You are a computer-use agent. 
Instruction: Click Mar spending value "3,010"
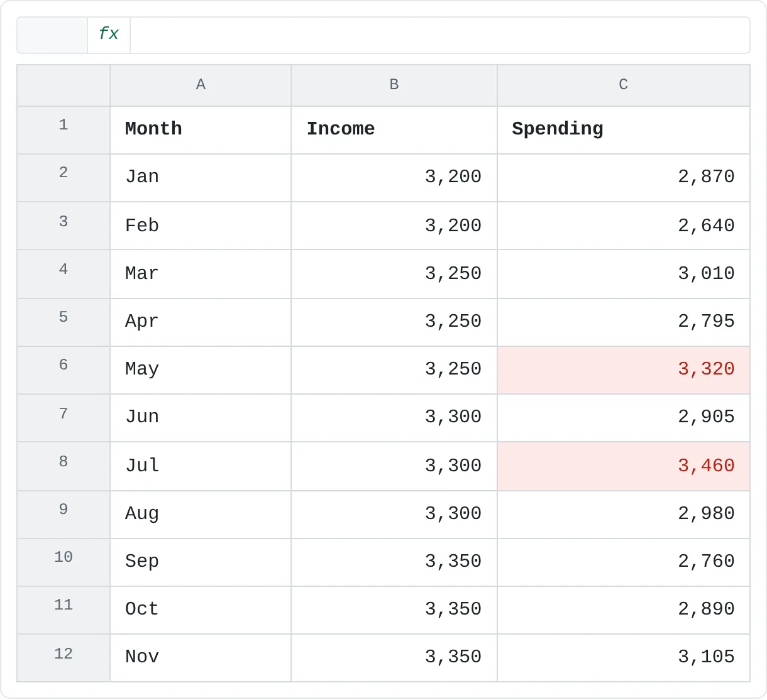pos(624,273)
